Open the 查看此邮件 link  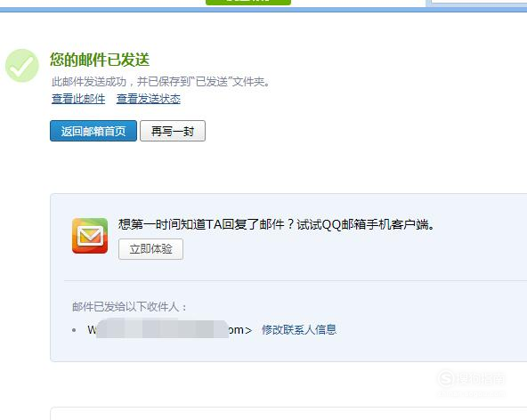point(78,99)
